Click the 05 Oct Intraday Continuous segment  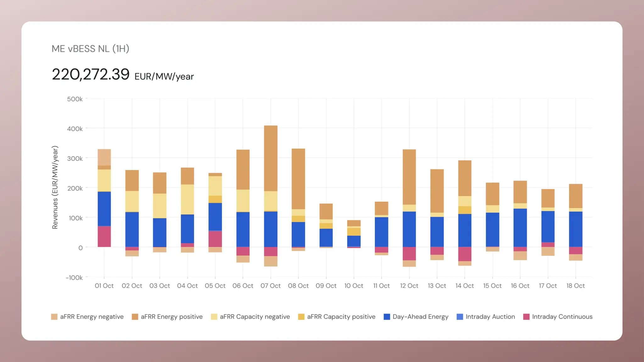coord(215,239)
